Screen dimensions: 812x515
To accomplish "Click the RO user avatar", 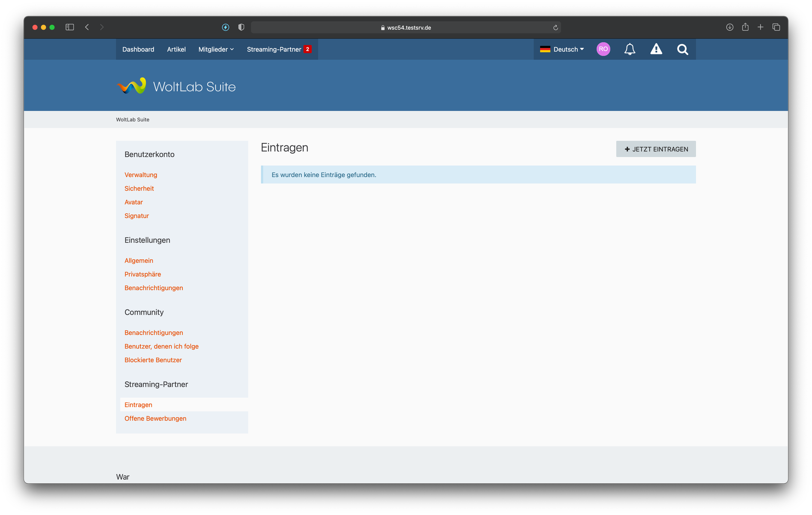I will pos(603,49).
